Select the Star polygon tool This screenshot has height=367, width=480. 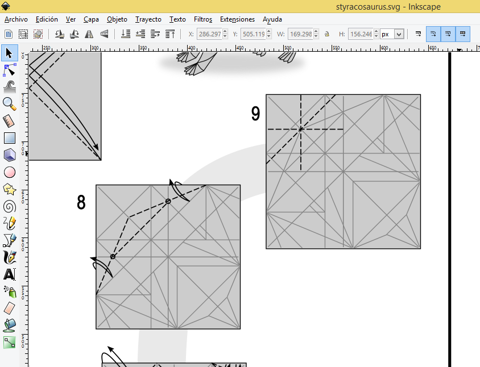pos(9,189)
